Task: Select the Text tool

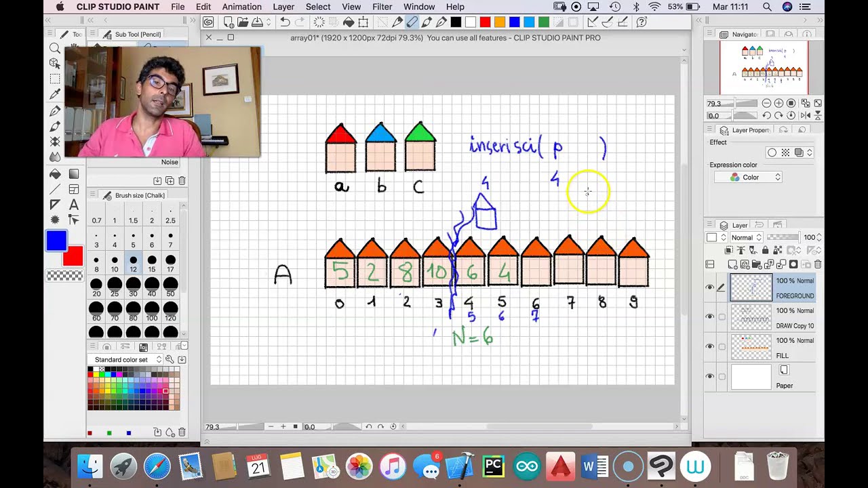Action: 74,205
